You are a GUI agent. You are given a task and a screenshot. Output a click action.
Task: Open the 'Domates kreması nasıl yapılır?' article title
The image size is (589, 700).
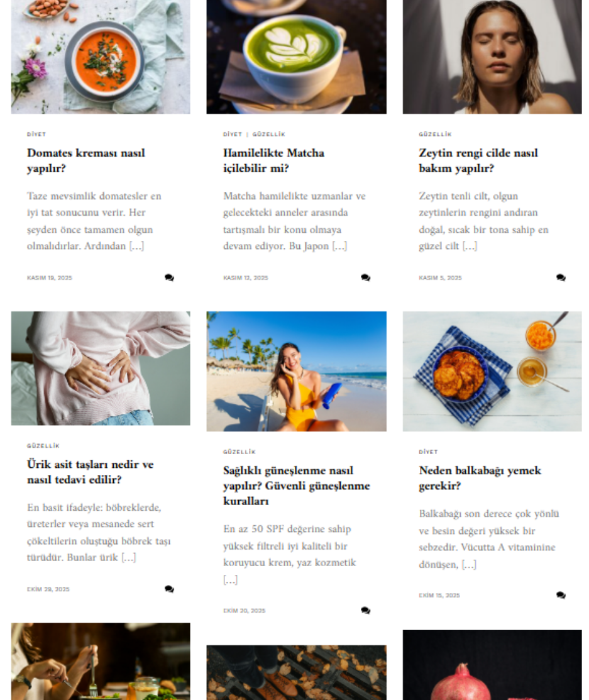[x=86, y=161]
